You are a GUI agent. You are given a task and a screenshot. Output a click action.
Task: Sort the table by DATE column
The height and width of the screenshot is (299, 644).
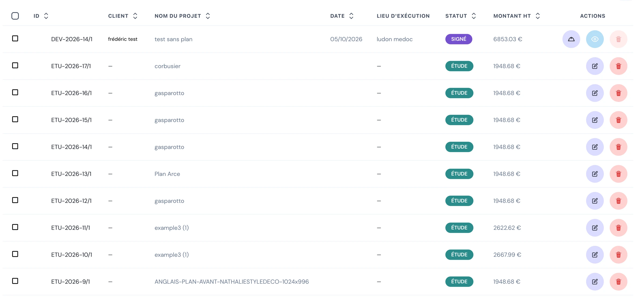tap(351, 16)
